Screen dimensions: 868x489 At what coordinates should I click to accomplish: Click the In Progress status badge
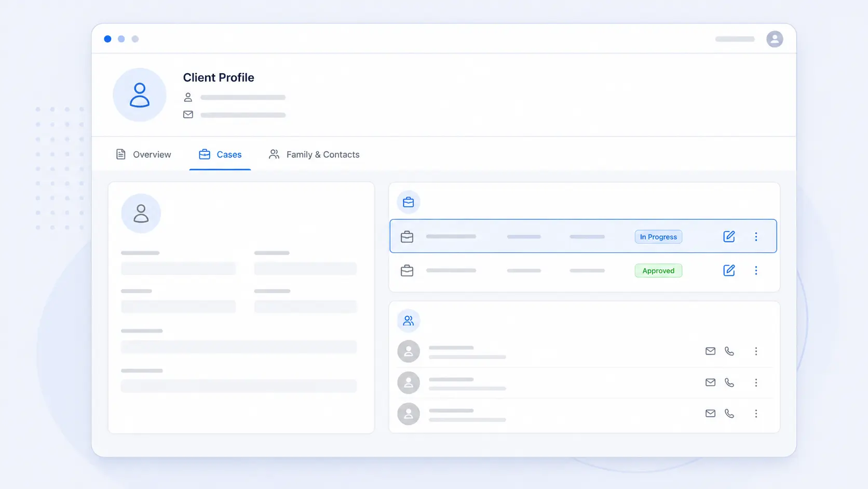click(x=658, y=237)
